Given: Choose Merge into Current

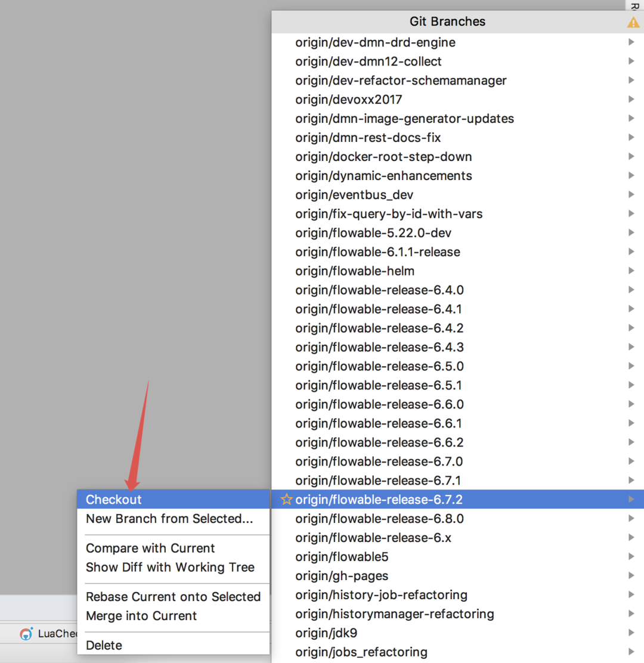Looking at the screenshot, I should click(174, 616).
